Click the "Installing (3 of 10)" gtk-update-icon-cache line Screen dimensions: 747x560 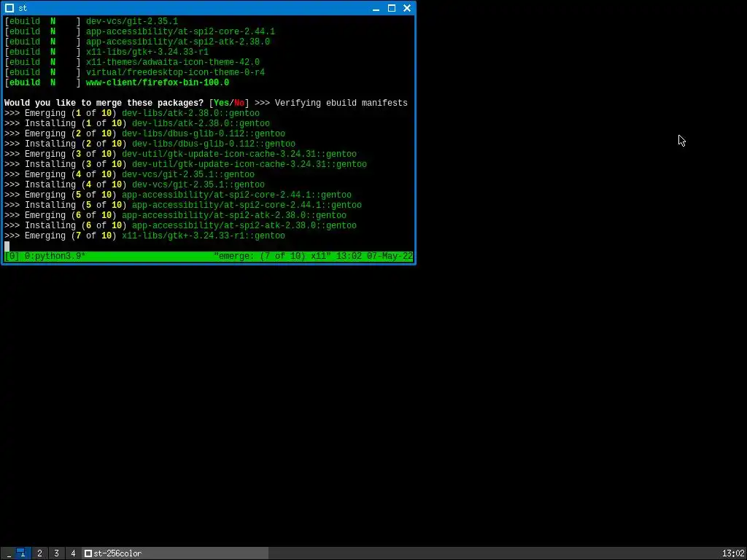186,164
